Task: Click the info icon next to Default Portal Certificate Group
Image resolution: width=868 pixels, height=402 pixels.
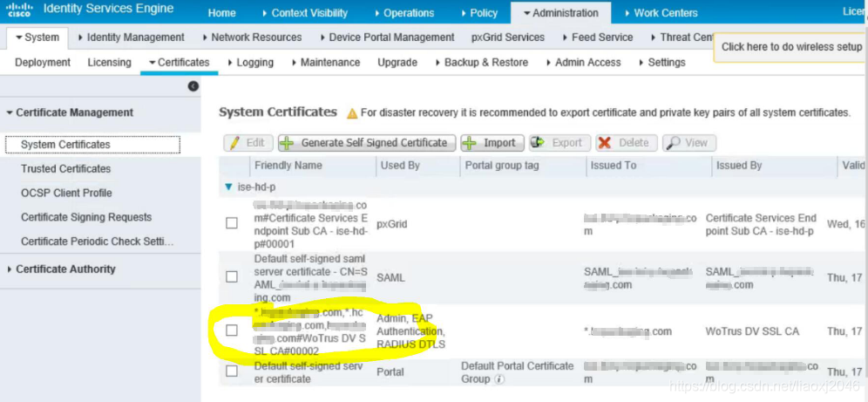Action: coord(498,380)
